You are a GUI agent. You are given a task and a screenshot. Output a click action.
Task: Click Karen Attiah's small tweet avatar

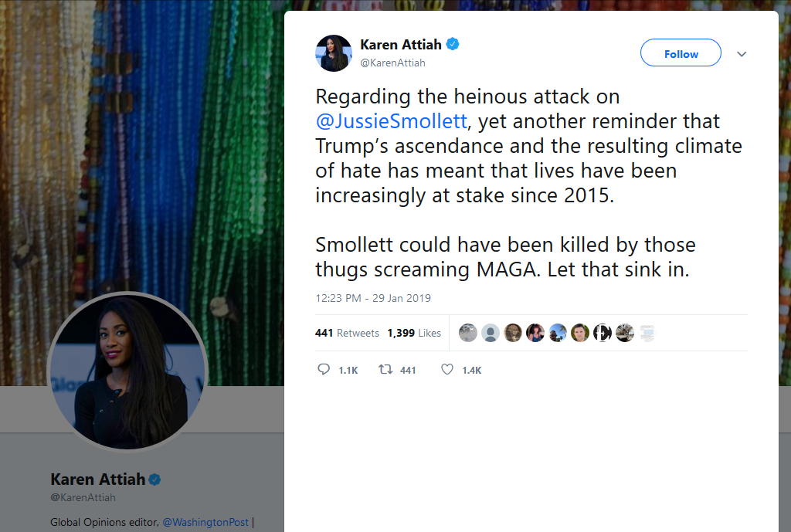coord(334,53)
